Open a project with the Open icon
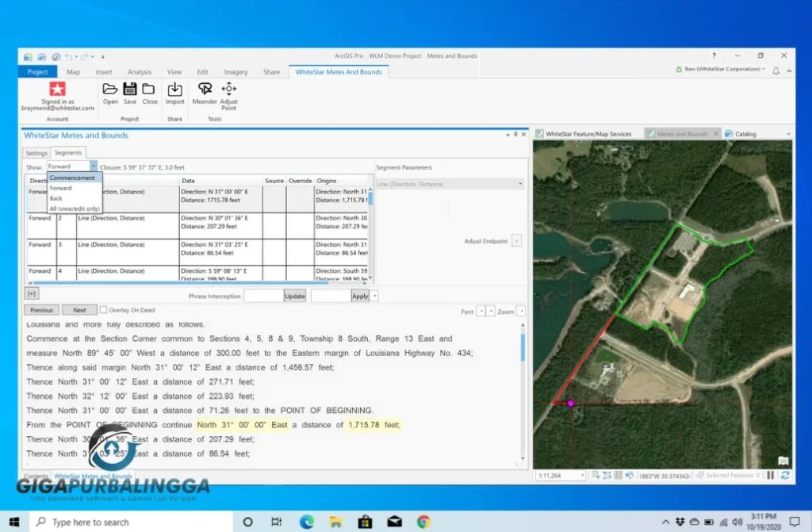The height and width of the screenshot is (532, 812). pos(110,89)
